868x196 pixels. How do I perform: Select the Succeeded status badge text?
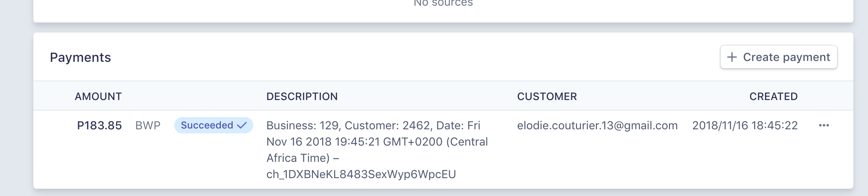(x=207, y=125)
